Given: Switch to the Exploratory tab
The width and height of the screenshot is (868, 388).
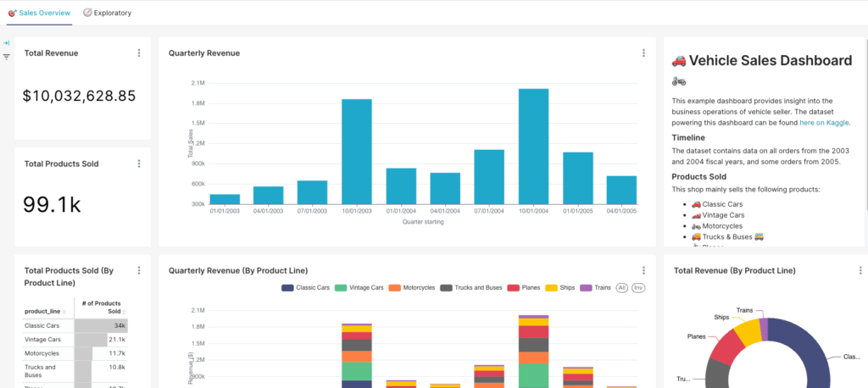Looking at the screenshot, I should coord(107,13).
